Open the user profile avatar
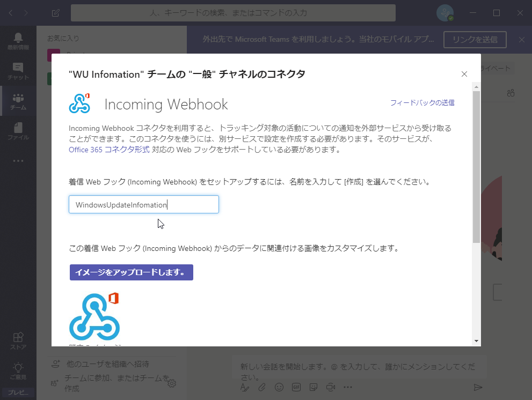 445,13
